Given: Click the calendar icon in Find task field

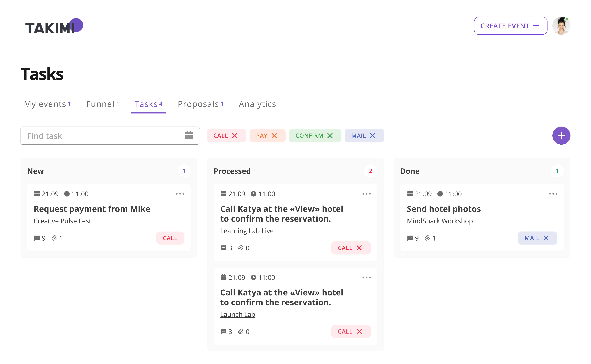Looking at the screenshot, I should 188,136.
